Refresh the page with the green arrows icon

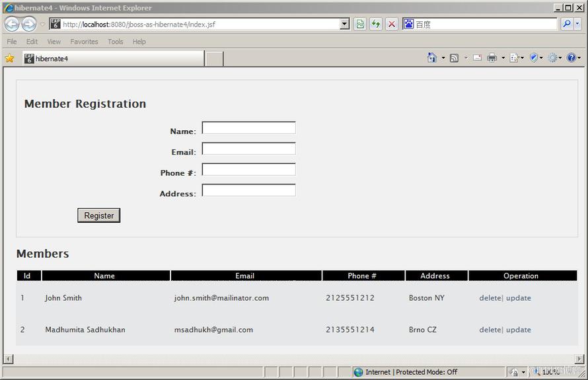point(376,24)
